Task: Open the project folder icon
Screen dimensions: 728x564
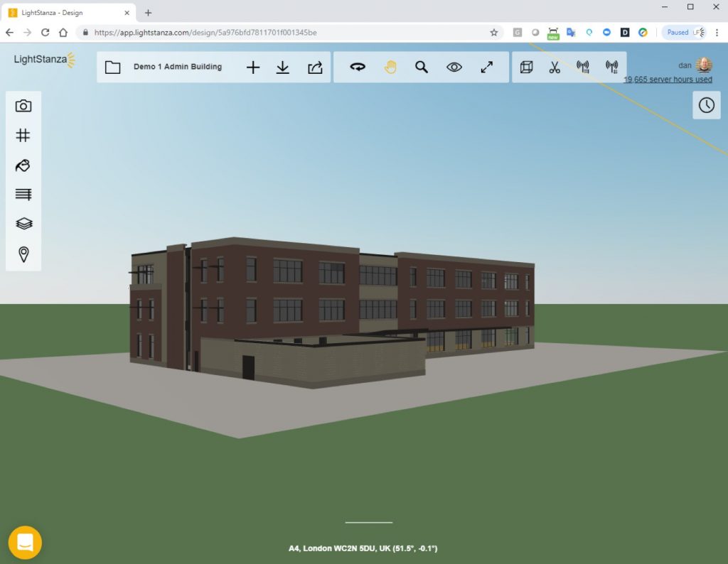Action: [112, 67]
